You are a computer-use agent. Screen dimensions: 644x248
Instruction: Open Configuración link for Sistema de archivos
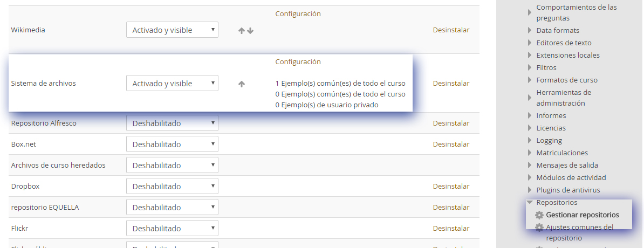(298, 61)
